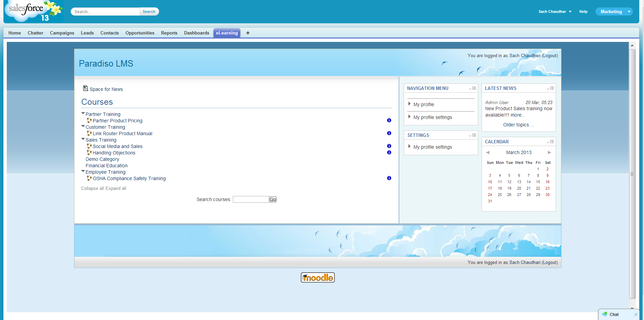Go to previous month in calendar
Image resolution: width=644 pixels, height=320 pixels.
click(x=488, y=152)
